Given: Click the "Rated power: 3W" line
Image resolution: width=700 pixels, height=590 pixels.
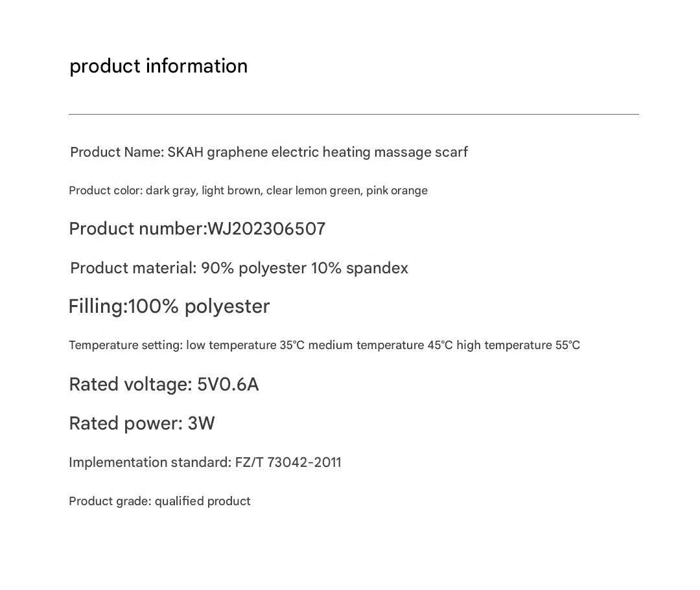Looking at the screenshot, I should (142, 424).
